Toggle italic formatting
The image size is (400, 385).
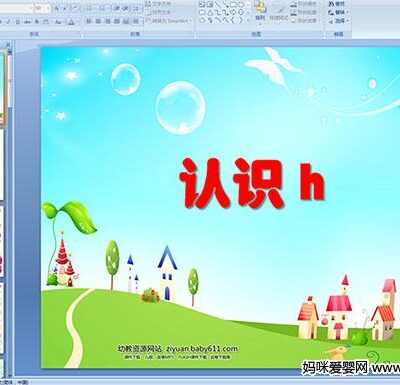click(8, 22)
